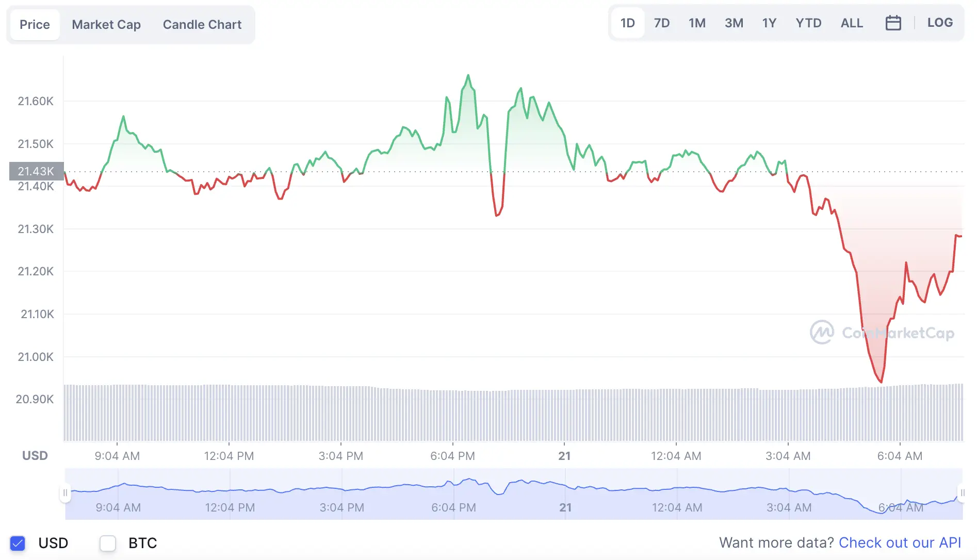
Task: Click the left handle of the range selector
Action: point(66,492)
